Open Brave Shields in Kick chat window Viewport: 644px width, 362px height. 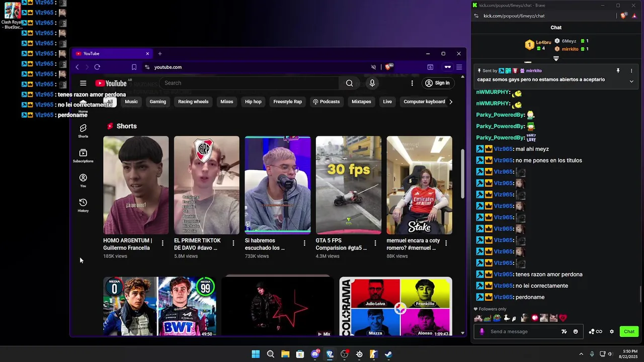tap(623, 16)
